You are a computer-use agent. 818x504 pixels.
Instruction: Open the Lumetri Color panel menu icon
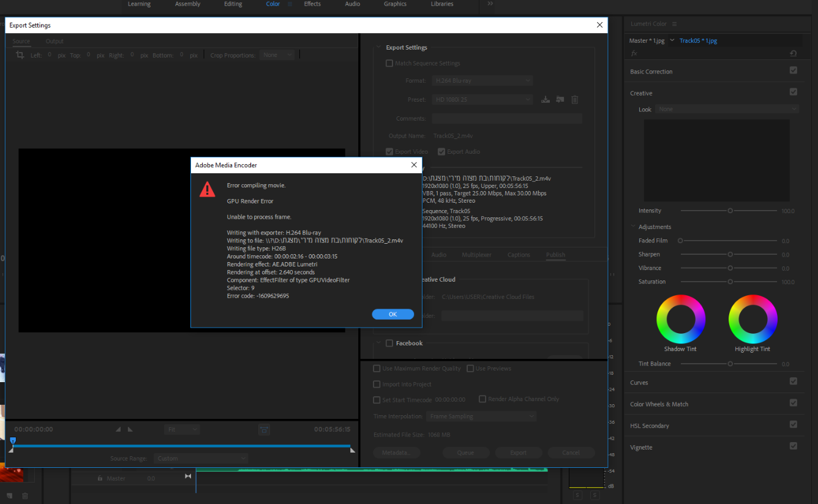click(x=674, y=24)
